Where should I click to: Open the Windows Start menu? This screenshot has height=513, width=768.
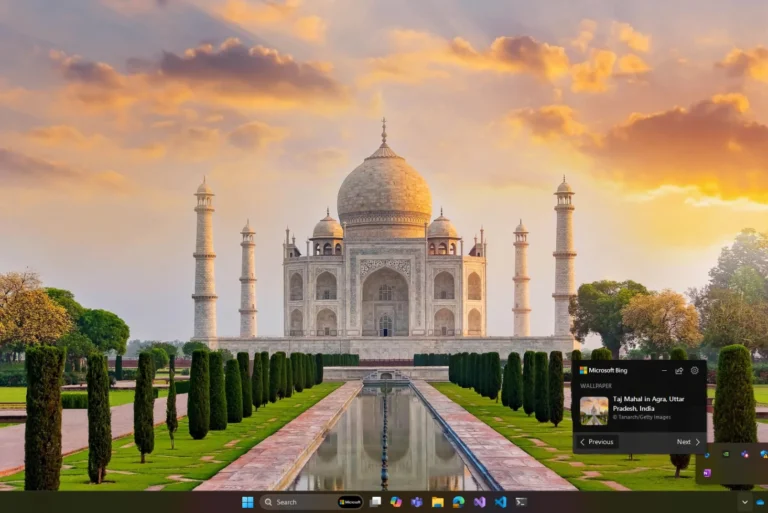coord(247,502)
